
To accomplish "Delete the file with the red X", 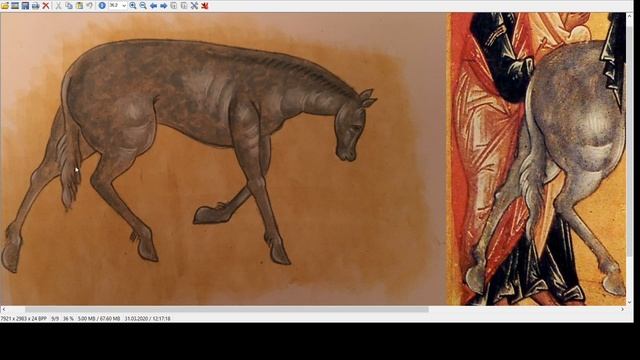I will coord(46,6).
